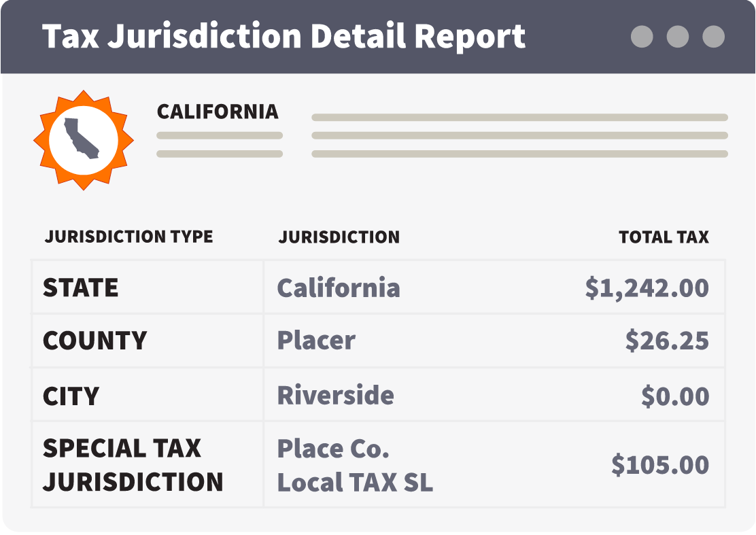Open the Riverside jurisdiction entry
756x535 pixels.
click(x=335, y=396)
